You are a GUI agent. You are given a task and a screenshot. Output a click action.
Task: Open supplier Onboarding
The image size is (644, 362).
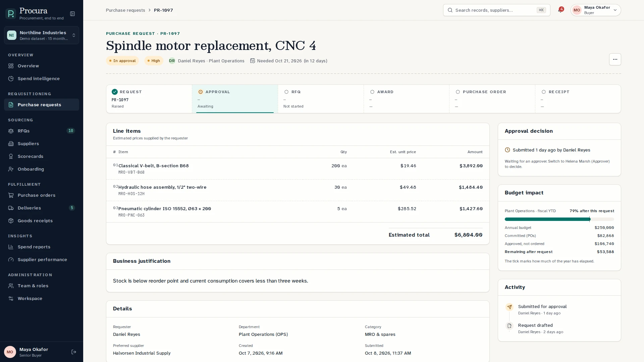point(42,169)
